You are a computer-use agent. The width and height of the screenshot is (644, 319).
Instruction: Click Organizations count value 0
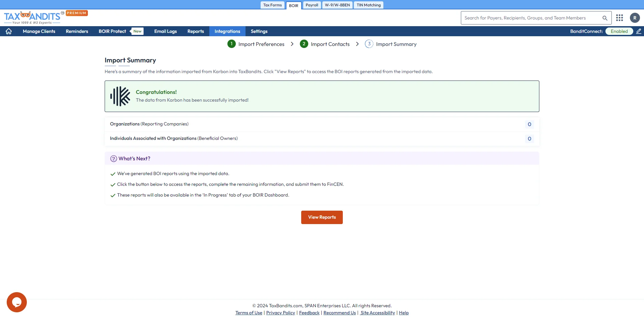529,124
